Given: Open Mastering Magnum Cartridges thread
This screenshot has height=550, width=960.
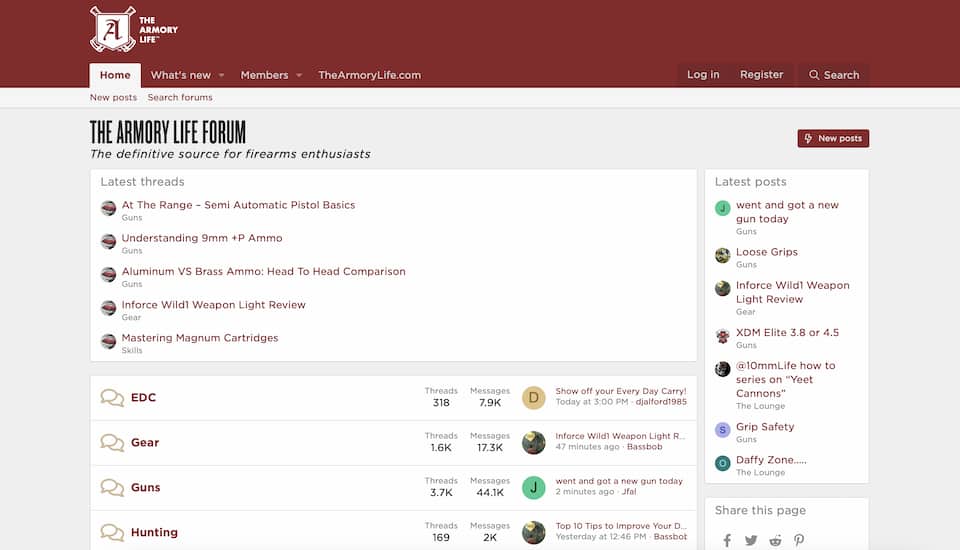Looking at the screenshot, I should tap(200, 337).
